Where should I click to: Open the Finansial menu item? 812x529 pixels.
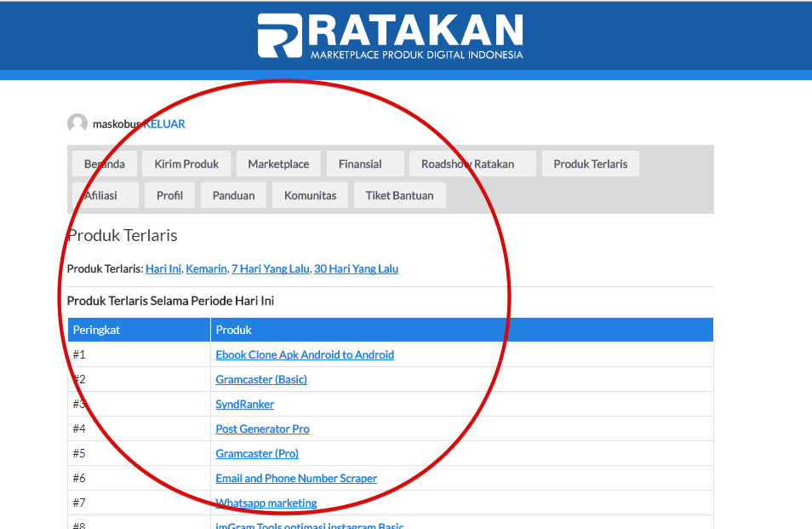click(365, 164)
